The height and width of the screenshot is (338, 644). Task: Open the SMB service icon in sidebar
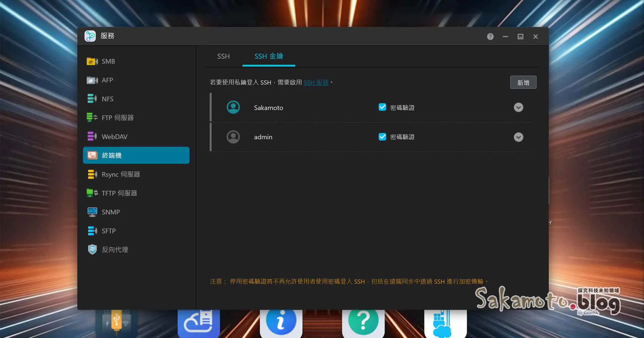pyautogui.click(x=92, y=61)
